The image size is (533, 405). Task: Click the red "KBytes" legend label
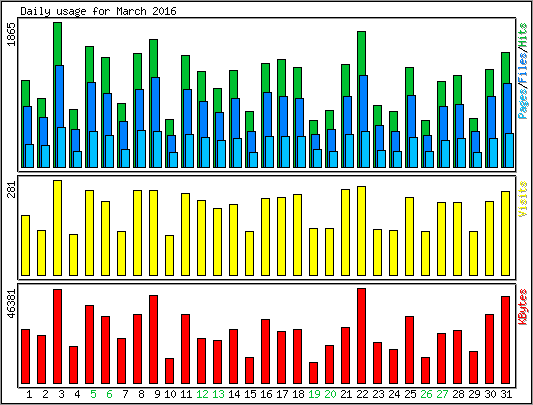pyautogui.click(x=523, y=307)
